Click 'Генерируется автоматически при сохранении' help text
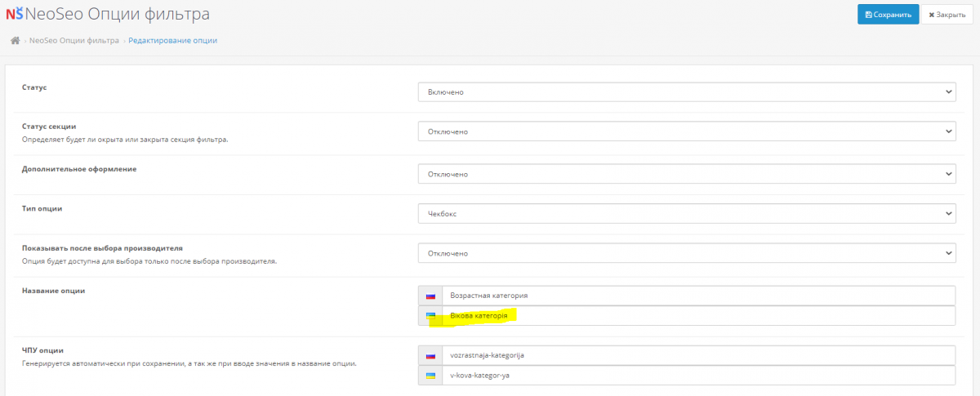Screen dimensions: 980x396 189,363
